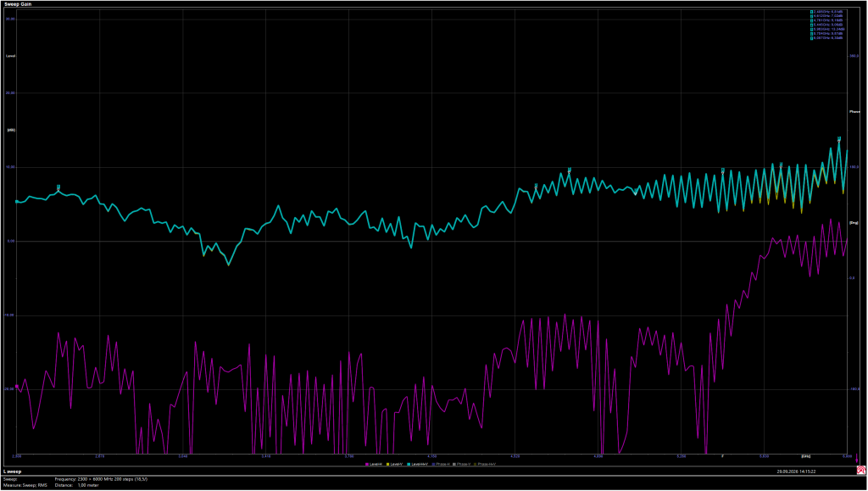
Task: Click the Distance 1,00 meter text
Action: point(76,485)
